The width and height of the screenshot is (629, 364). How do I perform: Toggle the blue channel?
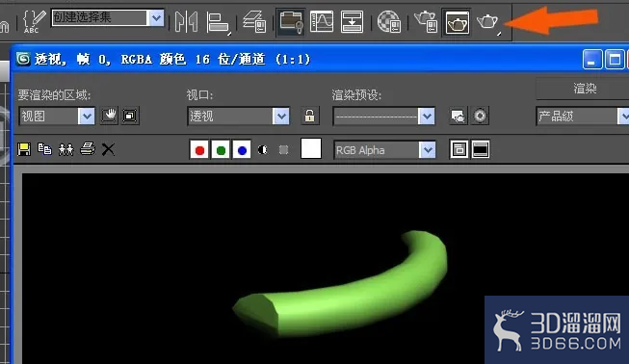(x=242, y=150)
